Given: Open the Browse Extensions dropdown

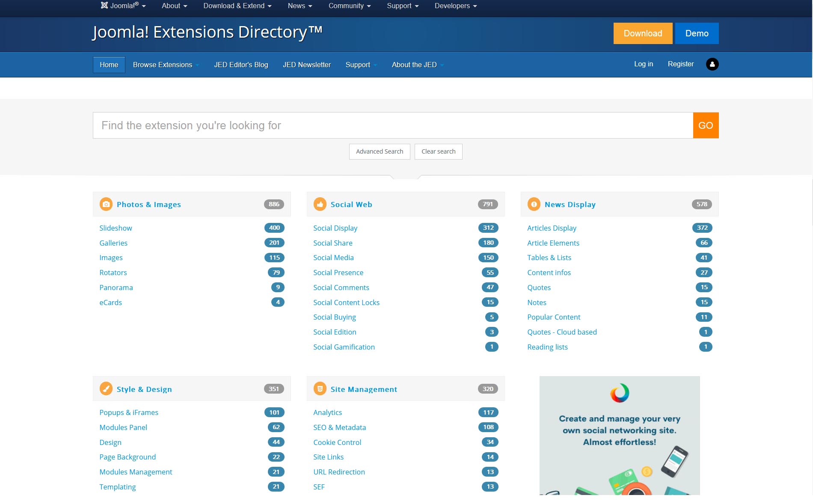Looking at the screenshot, I should coord(165,65).
